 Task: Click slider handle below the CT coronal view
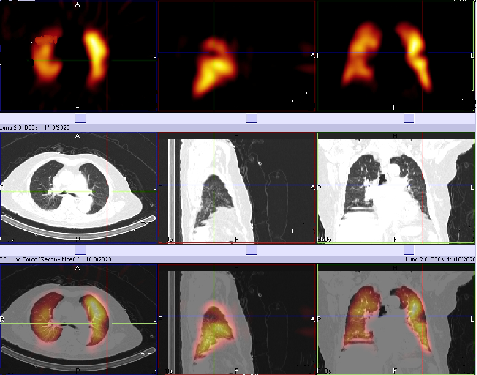click(409, 250)
